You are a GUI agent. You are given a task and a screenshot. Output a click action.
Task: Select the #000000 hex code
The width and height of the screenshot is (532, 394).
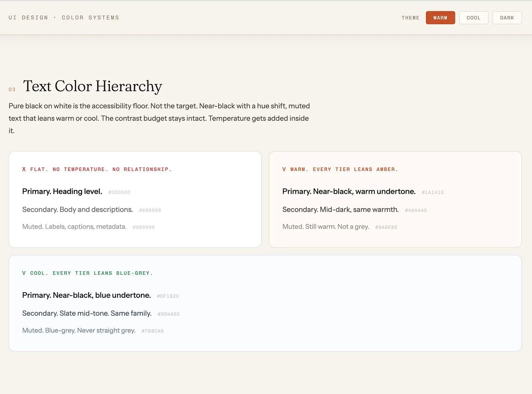119,193
